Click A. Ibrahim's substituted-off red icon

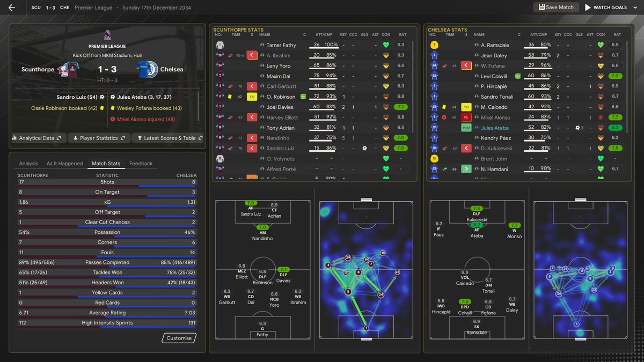[253, 55]
